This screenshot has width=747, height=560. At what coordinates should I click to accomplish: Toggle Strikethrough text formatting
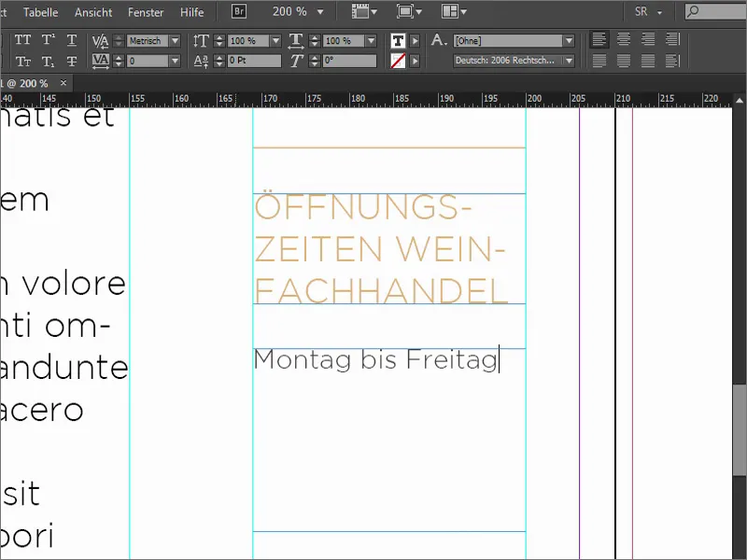72,61
